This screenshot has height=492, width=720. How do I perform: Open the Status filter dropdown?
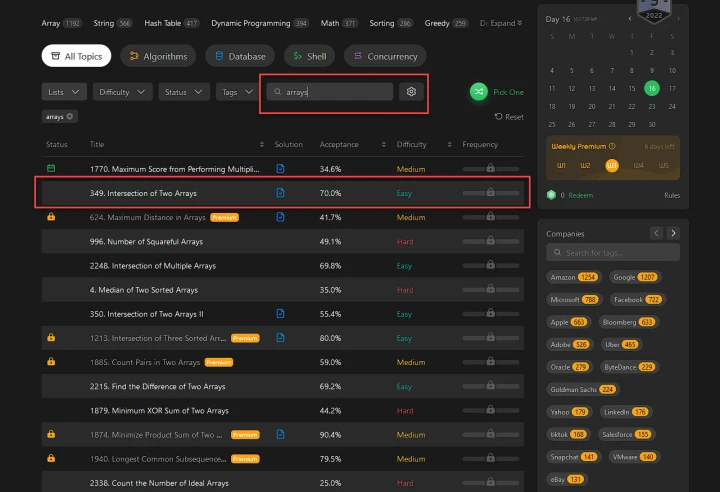184,92
